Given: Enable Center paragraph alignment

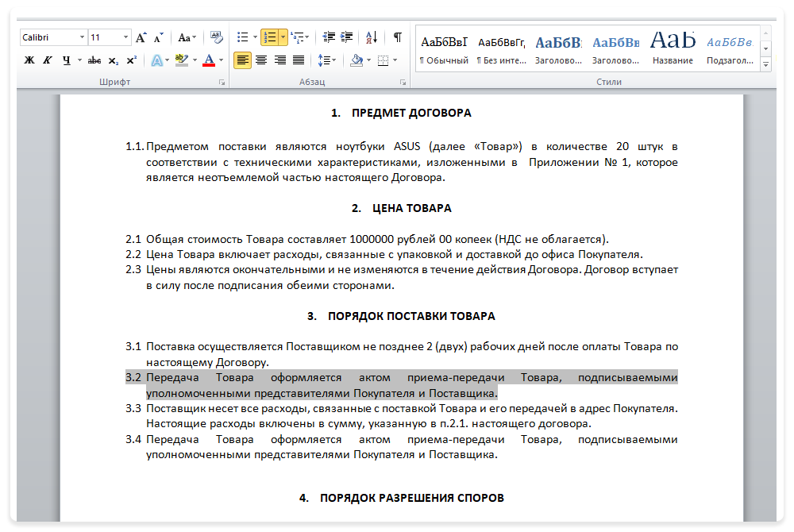Looking at the screenshot, I should (x=261, y=60).
